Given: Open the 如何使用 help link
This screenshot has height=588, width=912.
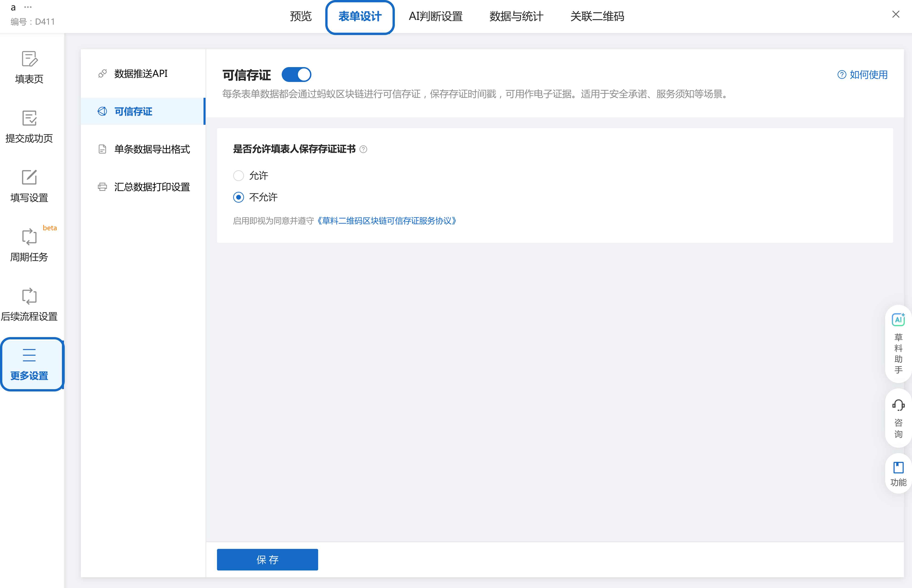Looking at the screenshot, I should coord(862,75).
